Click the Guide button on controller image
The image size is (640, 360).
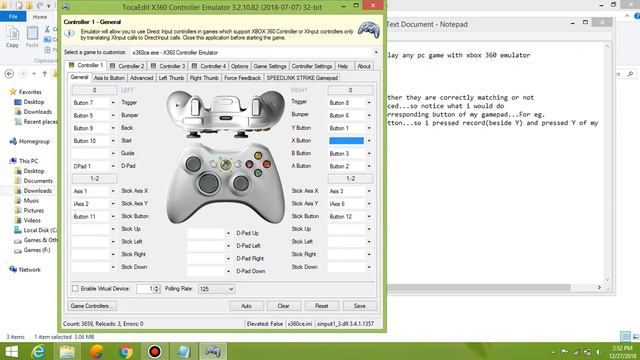[225, 164]
